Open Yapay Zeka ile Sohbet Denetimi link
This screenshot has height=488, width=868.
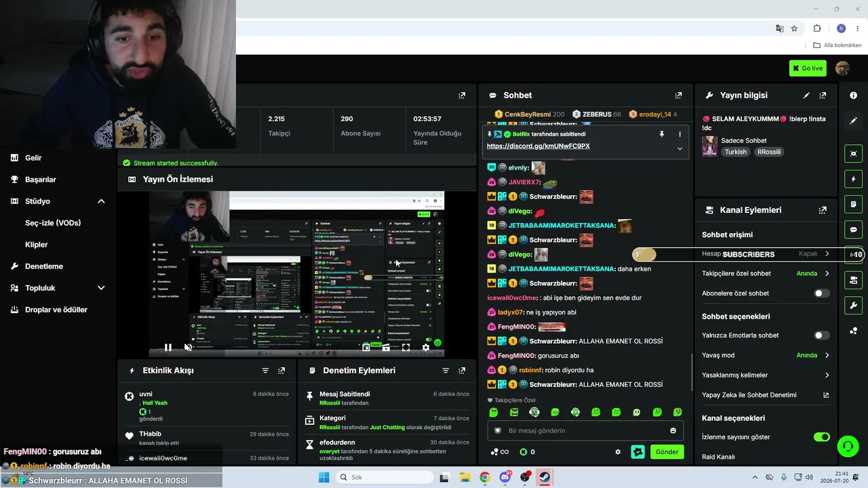(x=766, y=395)
